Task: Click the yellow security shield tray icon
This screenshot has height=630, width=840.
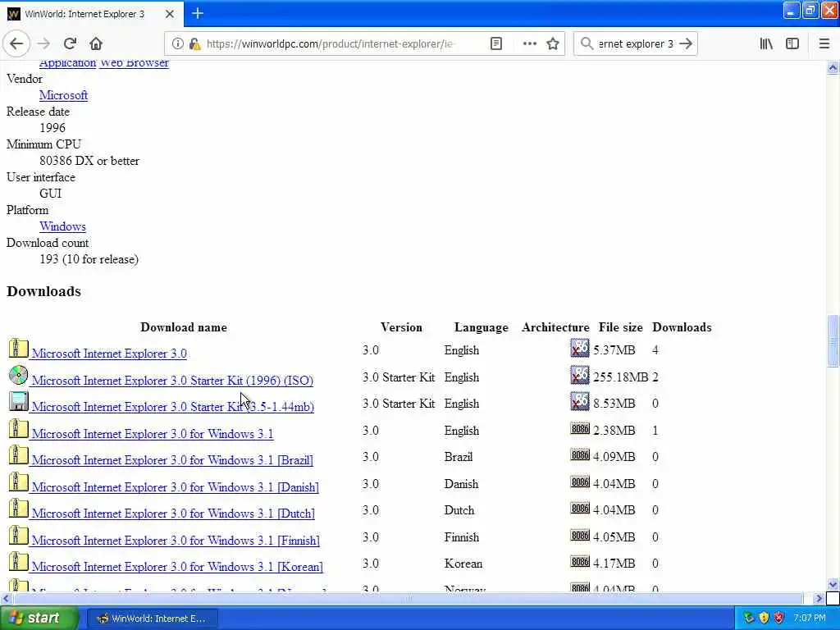Action: pos(764,619)
